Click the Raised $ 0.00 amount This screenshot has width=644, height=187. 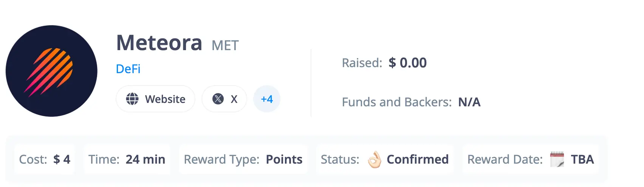click(407, 63)
